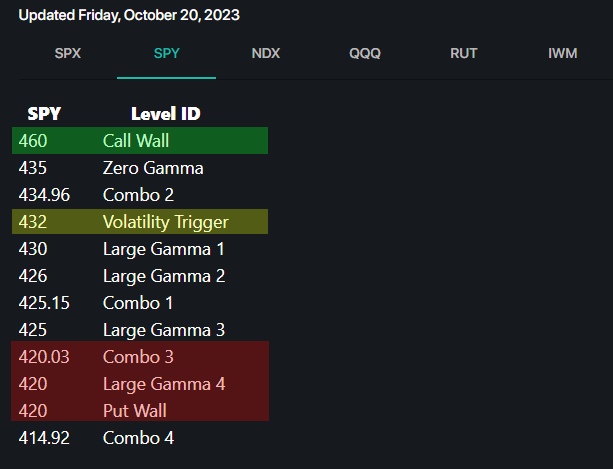Select the IWM tab
The width and height of the screenshot is (613, 469).
click(563, 53)
